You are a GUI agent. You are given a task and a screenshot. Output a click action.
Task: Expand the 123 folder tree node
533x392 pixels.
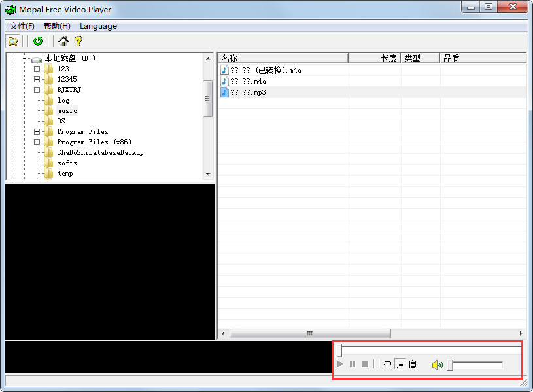[37, 69]
